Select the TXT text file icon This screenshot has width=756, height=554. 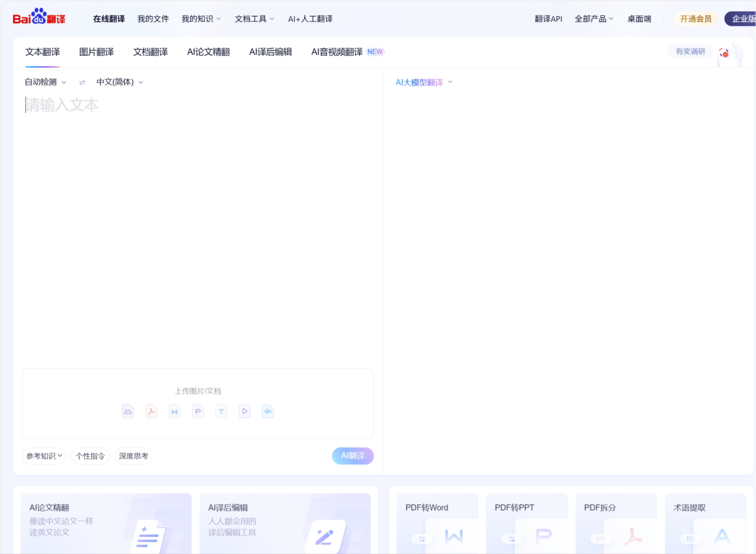(x=221, y=411)
